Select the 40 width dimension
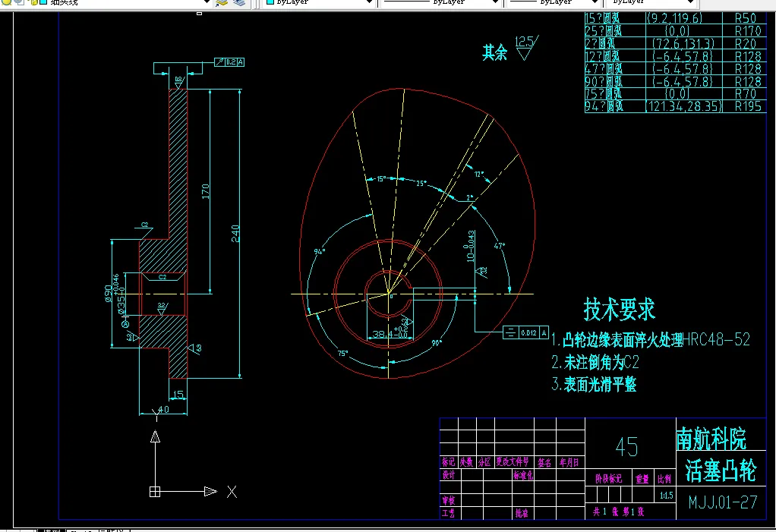The height and width of the screenshot is (532, 776). pos(163,409)
